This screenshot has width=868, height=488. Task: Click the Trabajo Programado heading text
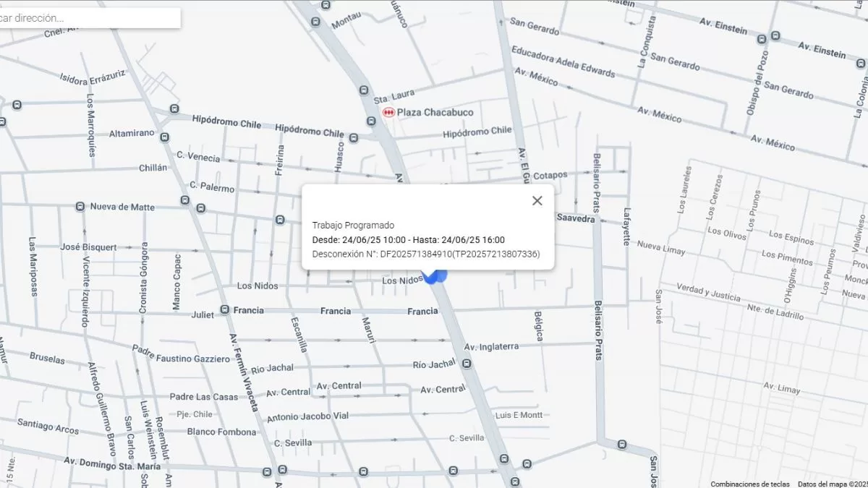pos(353,226)
